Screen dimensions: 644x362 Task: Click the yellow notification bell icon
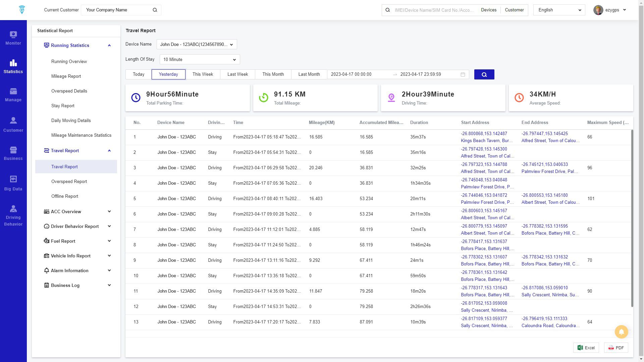tap(621, 332)
